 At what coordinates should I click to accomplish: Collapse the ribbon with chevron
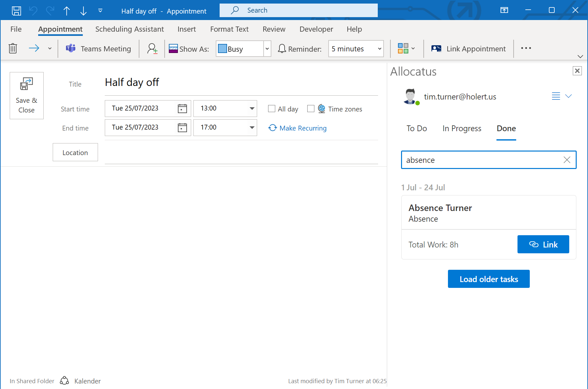tap(580, 56)
